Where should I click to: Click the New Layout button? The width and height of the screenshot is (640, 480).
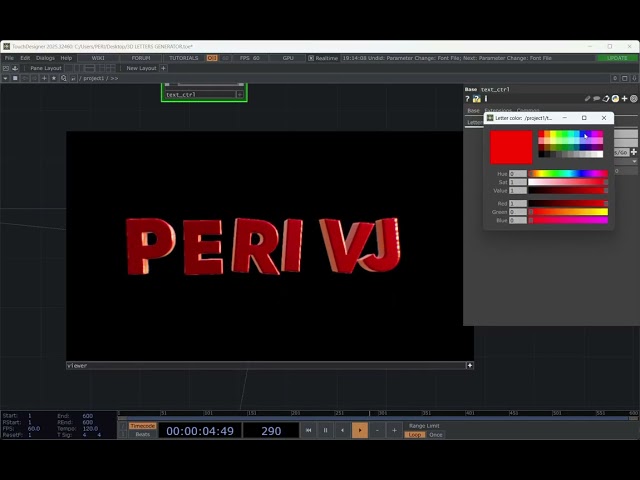[x=141, y=68]
